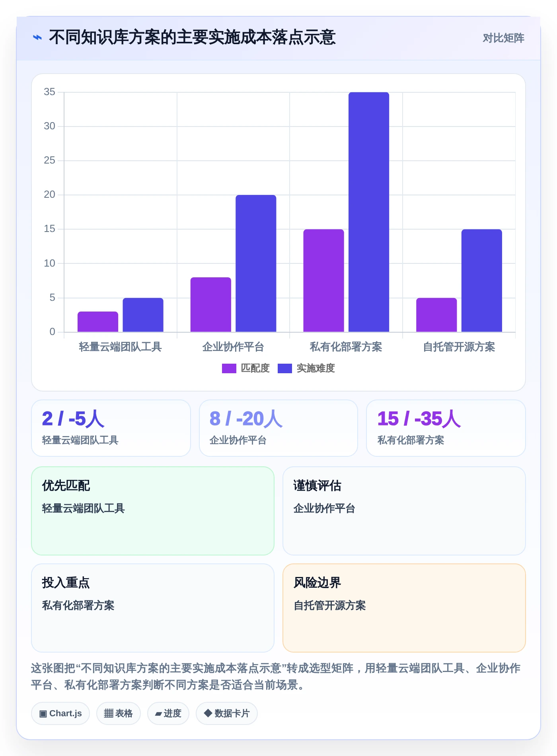Click x-axis label 自托管开源方案
Viewport: 557px width, 756px height.
point(459,347)
